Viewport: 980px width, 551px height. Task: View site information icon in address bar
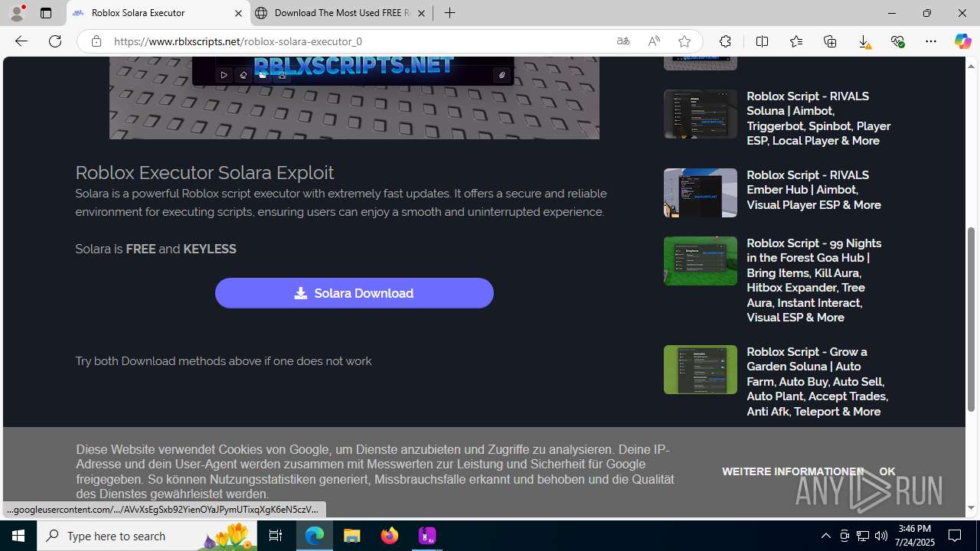point(96,41)
